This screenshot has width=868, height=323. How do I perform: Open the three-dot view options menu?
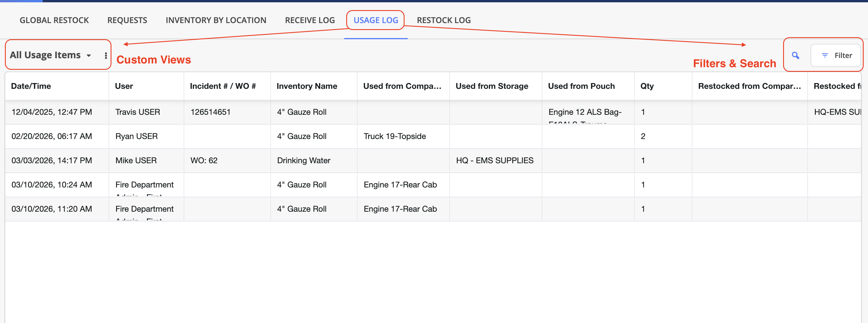point(106,55)
